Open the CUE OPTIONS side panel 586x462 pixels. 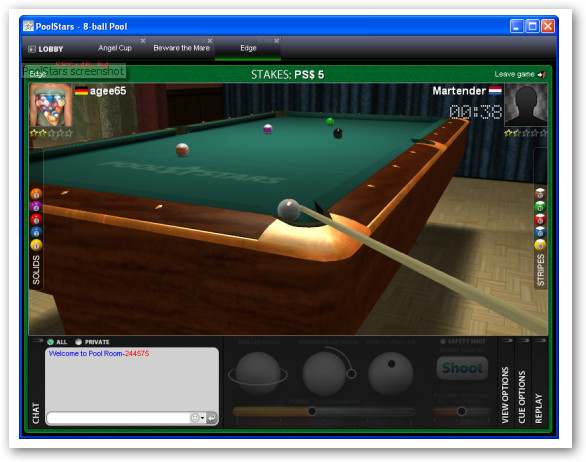click(x=522, y=397)
